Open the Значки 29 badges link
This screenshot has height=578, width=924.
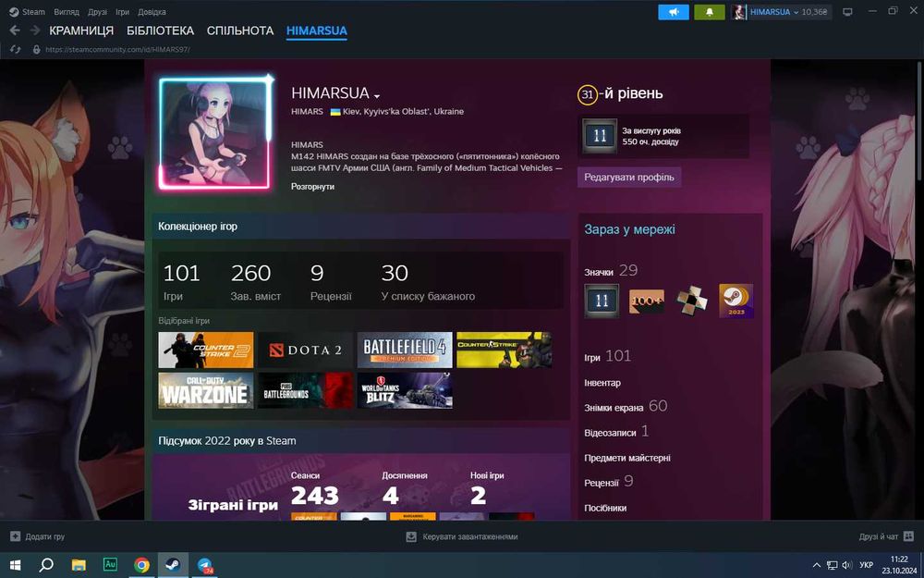pos(611,271)
